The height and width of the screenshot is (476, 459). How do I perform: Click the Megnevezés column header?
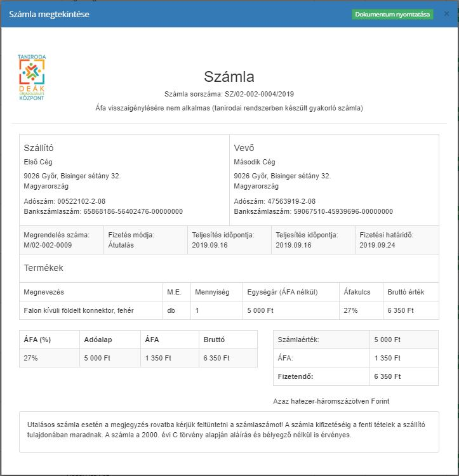(x=44, y=292)
